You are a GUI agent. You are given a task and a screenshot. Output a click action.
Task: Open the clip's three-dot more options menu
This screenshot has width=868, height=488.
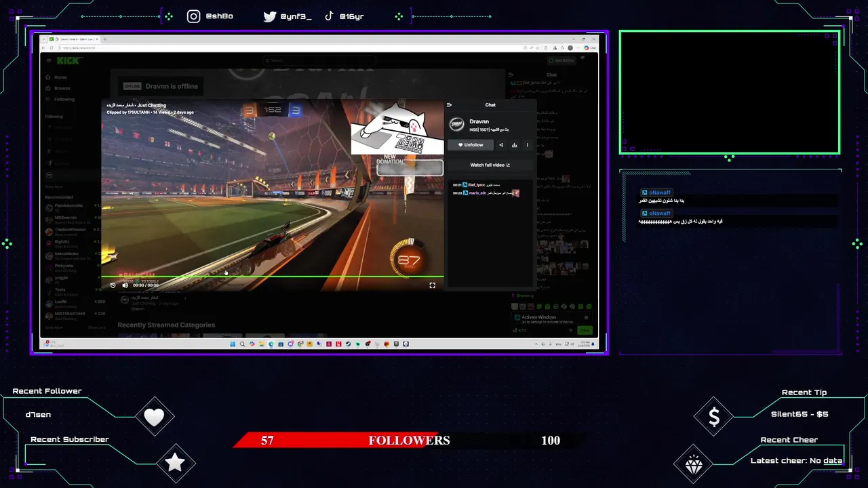(528, 145)
